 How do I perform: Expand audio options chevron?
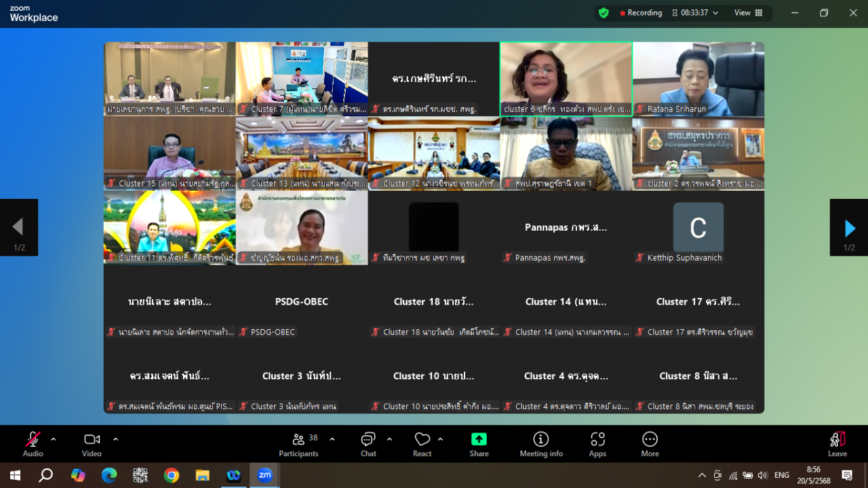click(54, 438)
